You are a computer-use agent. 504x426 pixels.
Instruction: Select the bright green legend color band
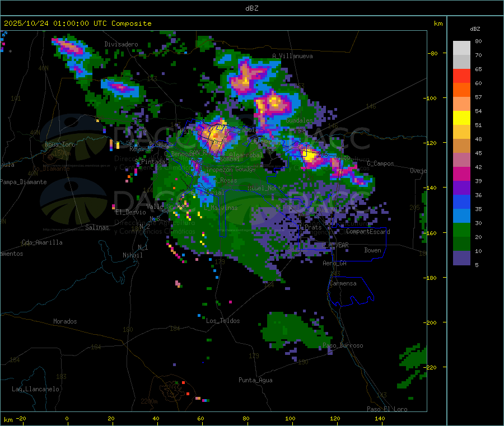[x=461, y=230]
